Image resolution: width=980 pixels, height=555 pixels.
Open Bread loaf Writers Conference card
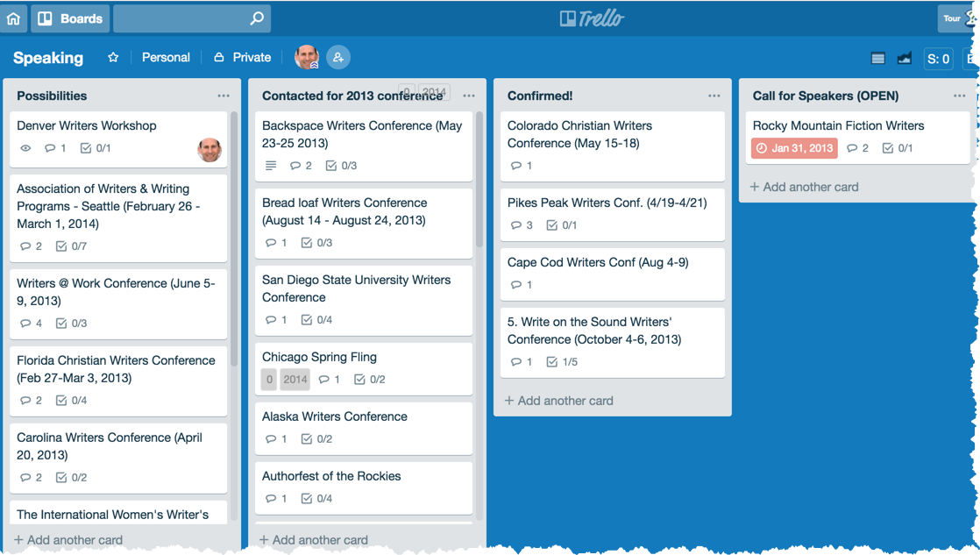364,223
